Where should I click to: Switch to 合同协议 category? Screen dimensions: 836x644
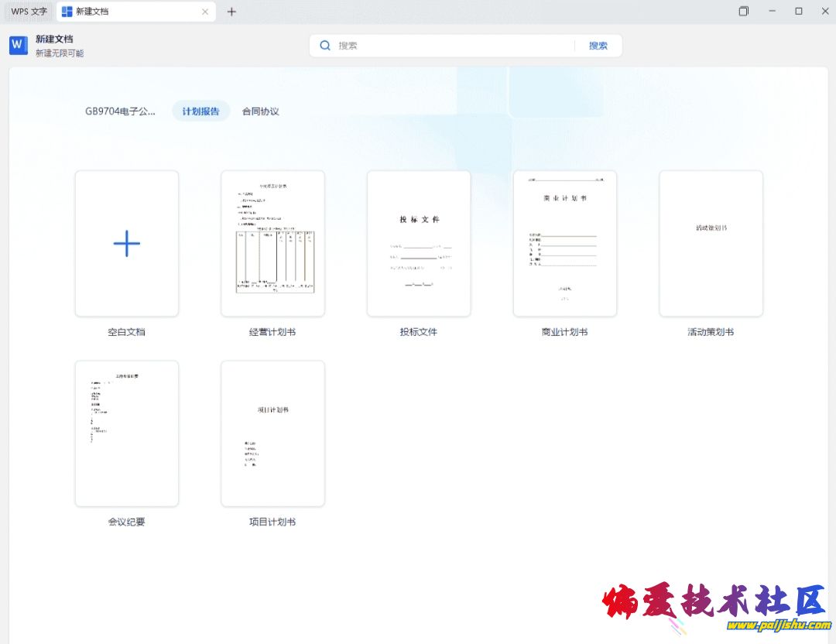[260, 111]
